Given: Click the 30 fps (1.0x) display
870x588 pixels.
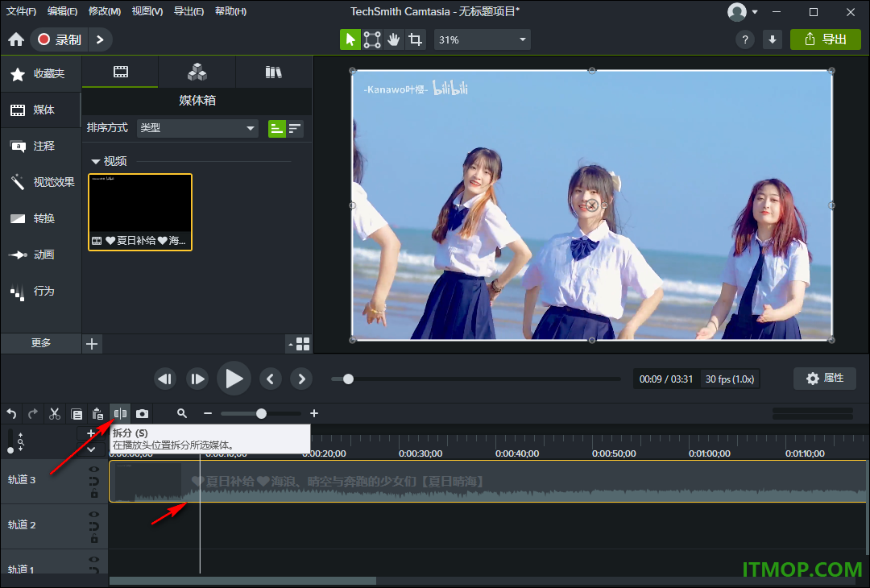Looking at the screenshot, I should [x=730, y=379].
